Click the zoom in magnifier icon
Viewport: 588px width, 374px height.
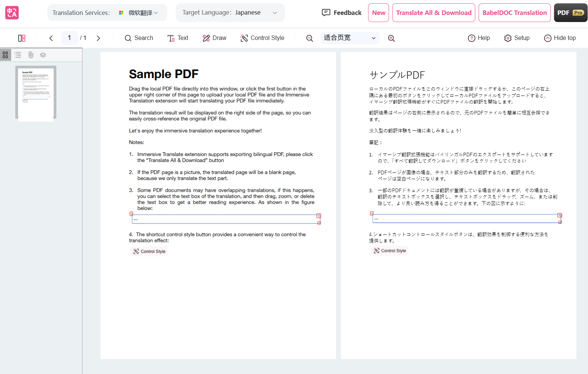[x=391, y=38]
